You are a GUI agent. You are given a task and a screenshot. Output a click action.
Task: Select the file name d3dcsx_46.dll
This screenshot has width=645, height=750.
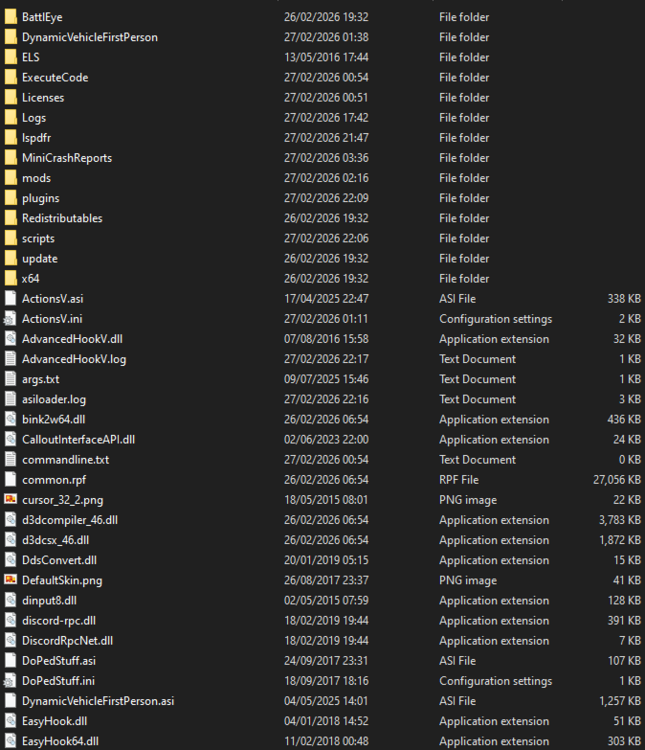[56, 540]
